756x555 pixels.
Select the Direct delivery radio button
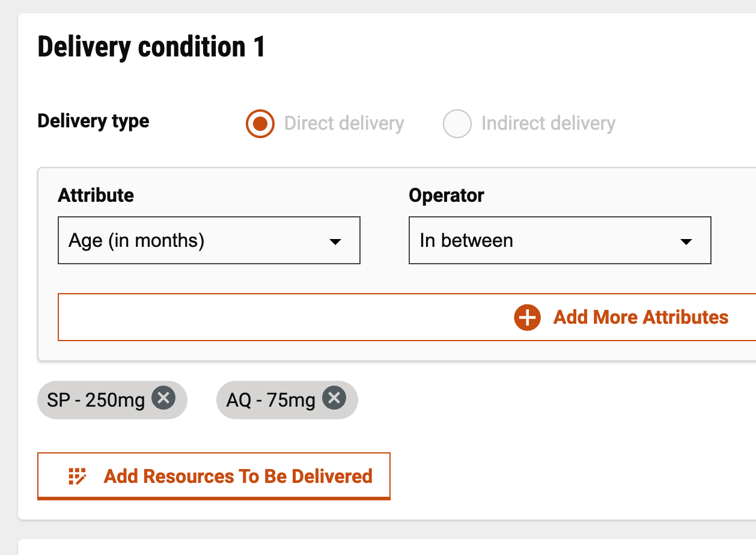pyautogui.click(x=260, y=124)
